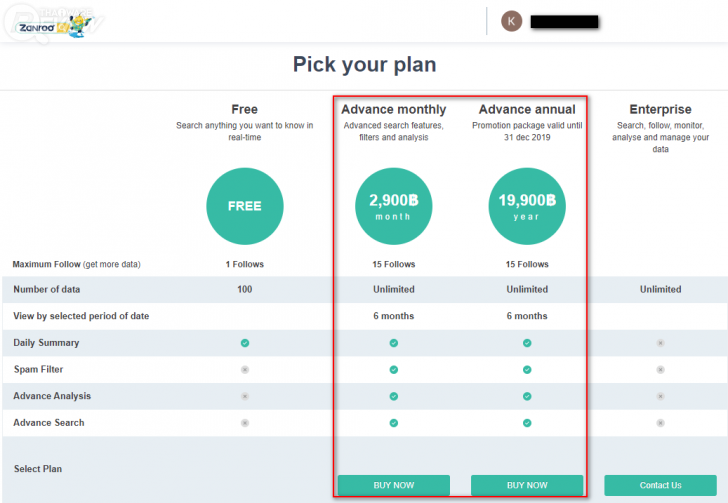The height and width of the screenshot is (503, 728).
Task: Click Advance annual Advance Analysis checkmark
Action: [527, 396]
